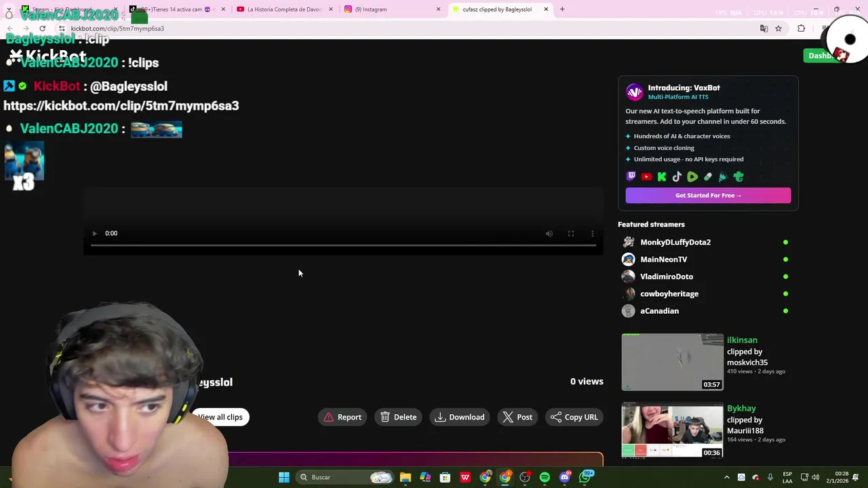The image size is (868, 488).
Task: Click the TikTok icon in VoxBot ad
Action: click(x=677, y=177)
